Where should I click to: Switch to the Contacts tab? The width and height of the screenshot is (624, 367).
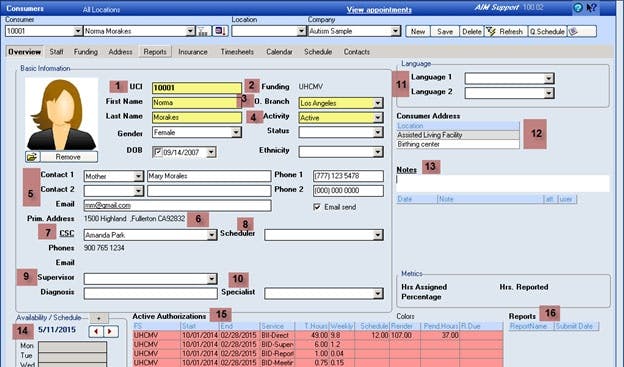coord(357,52)
